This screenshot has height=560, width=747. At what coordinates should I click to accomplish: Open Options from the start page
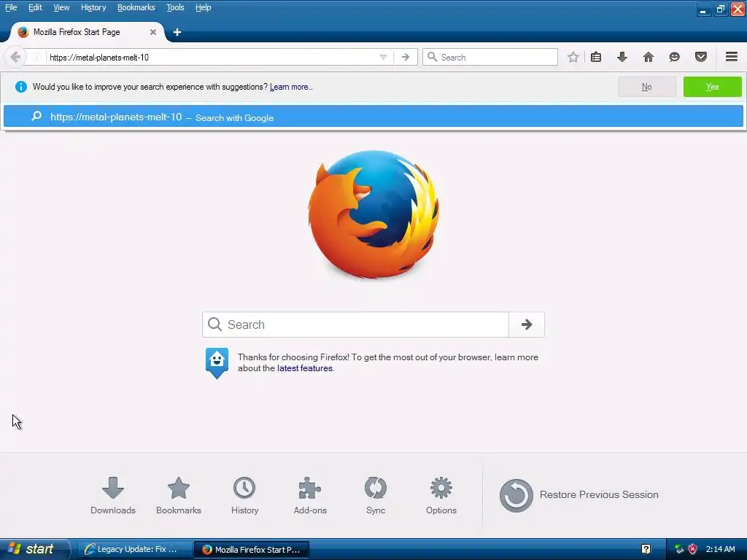click(x=441, y=495)
